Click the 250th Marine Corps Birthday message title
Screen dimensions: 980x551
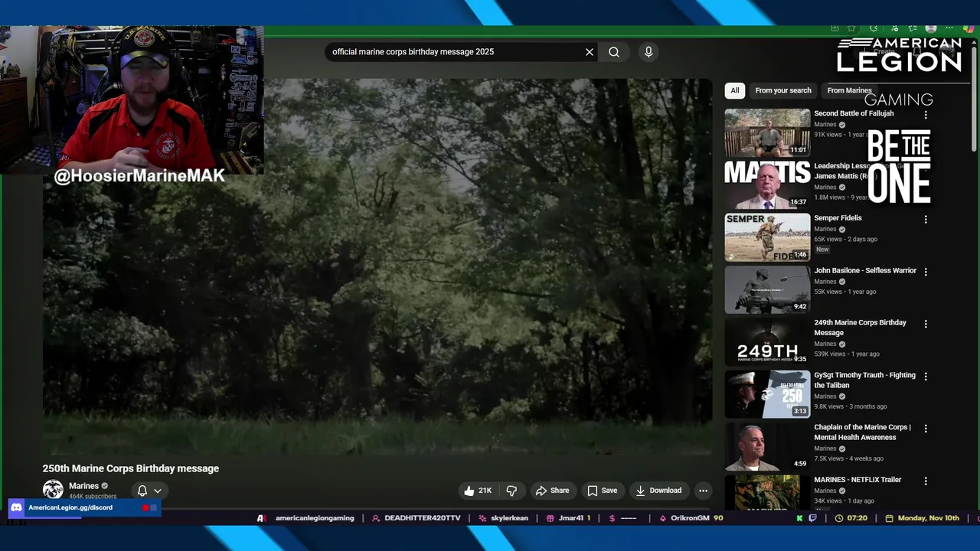(x=131, y=468)
